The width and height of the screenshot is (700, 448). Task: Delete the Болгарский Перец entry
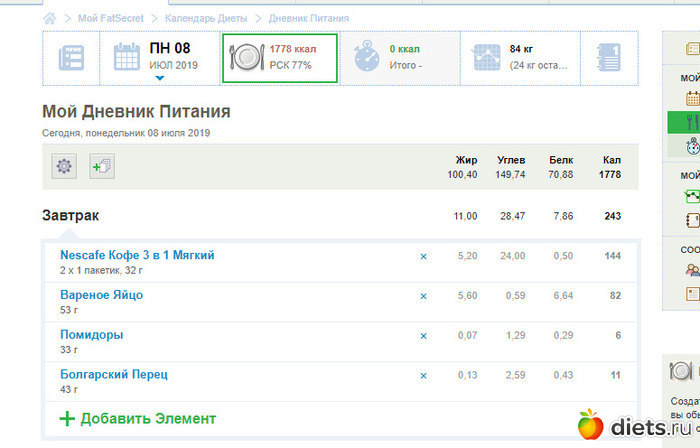(423, 376)
